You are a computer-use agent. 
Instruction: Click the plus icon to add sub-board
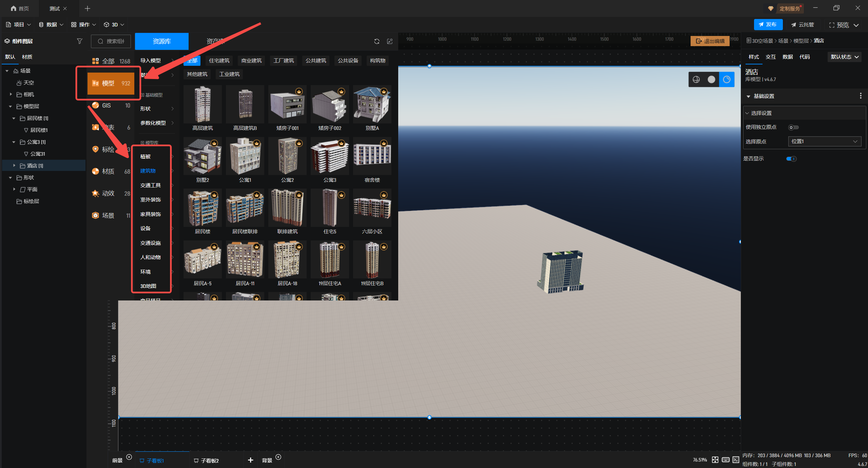point(250,460)
